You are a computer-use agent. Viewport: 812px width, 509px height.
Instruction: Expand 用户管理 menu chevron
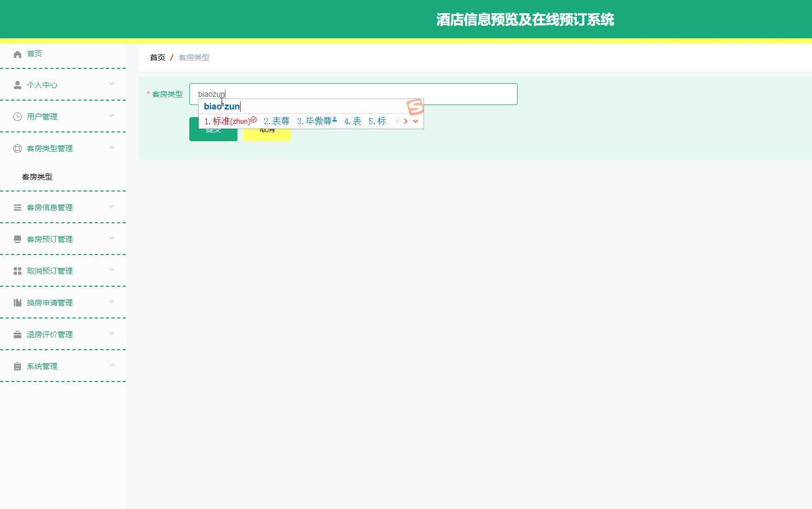(x=112, y=115)
